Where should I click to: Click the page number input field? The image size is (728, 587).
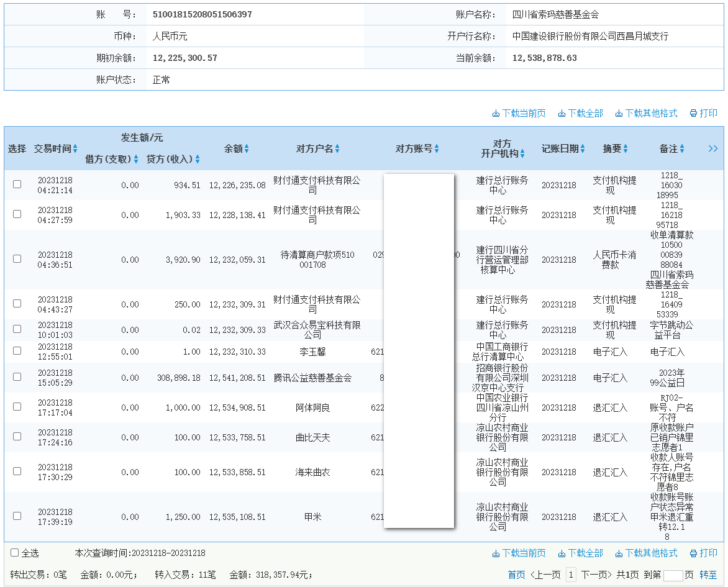pos(673,575)
